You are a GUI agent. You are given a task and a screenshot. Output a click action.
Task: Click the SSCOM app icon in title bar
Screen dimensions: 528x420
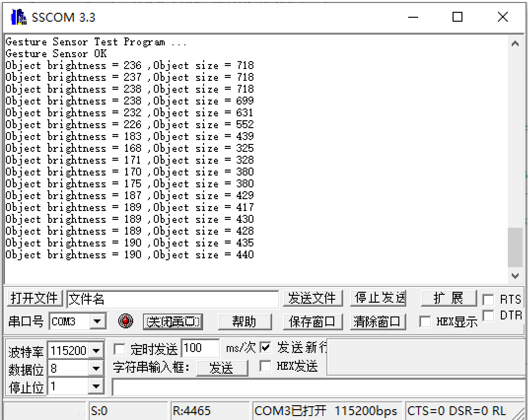(x=19, y=17)
